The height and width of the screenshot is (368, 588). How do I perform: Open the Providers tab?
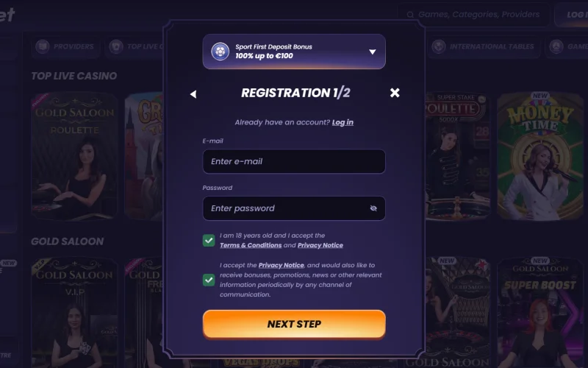(65, 46)
